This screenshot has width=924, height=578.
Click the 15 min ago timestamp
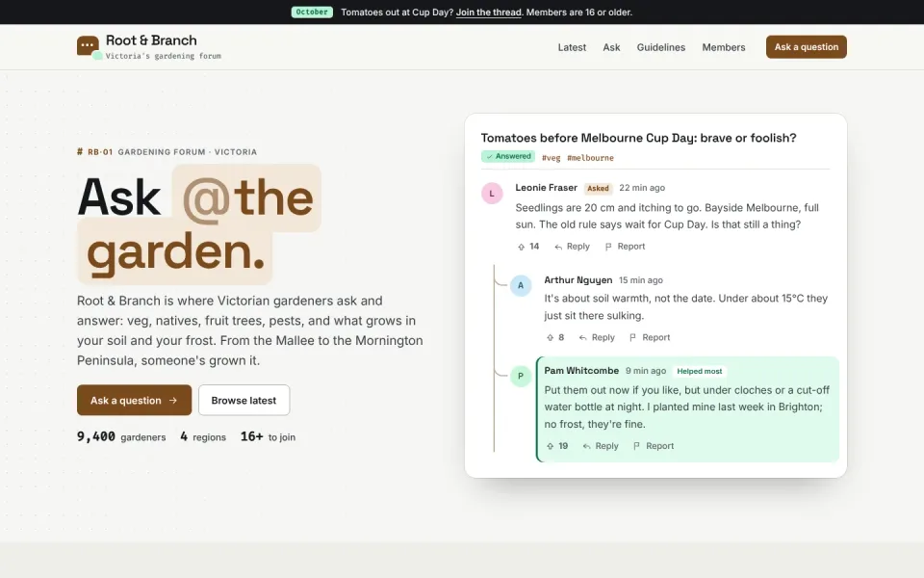641,280
